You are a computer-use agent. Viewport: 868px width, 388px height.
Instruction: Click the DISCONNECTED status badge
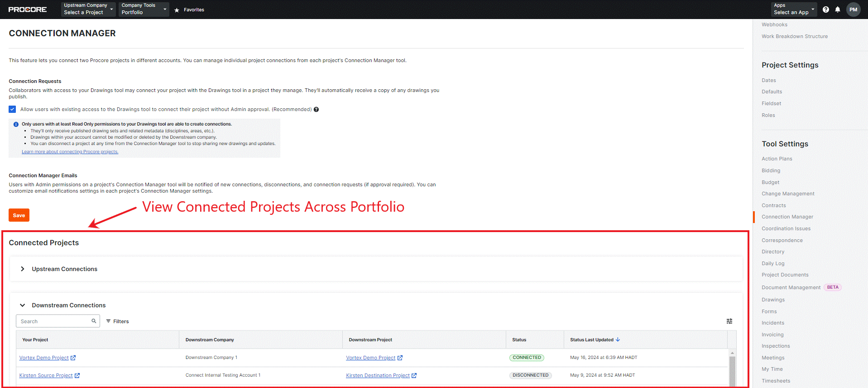tap(530, 375)
